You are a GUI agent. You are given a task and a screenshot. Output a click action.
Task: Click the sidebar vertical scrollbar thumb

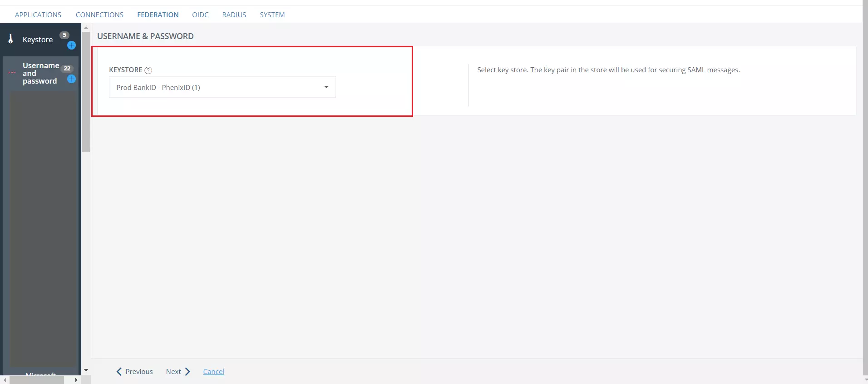click(x=86, y=92)
